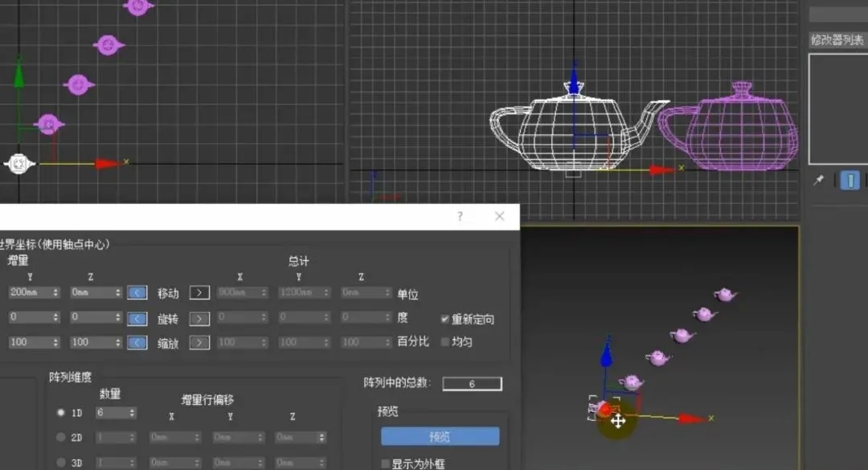The image size is (868, 470).
Task: Click the blue 预览 button
Action: point(440,436)
